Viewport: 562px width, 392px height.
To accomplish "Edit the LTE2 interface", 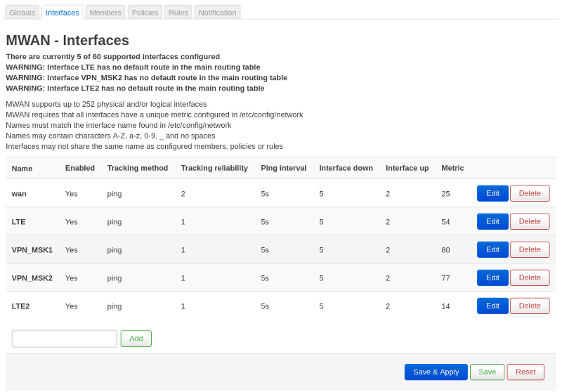I will pos(492,306).
